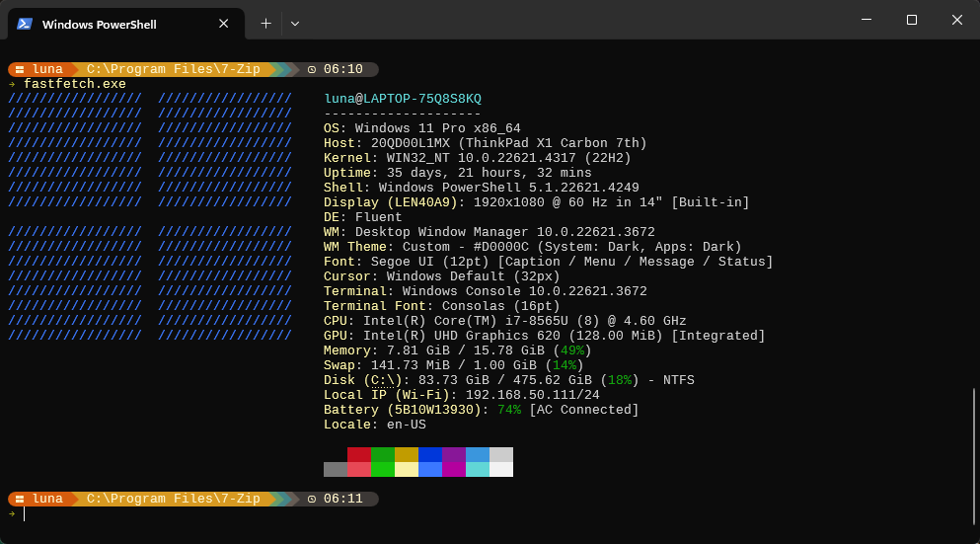Click the dark green swatch in top palette row
Image resolution: width=980 pixels, height=544 pixels.
383,454
